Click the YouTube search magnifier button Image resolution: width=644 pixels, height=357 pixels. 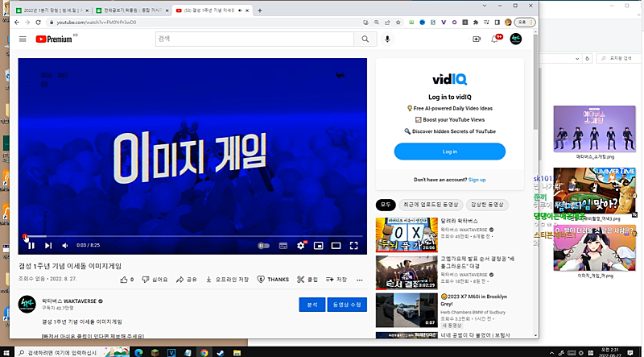tap(365, 39)
